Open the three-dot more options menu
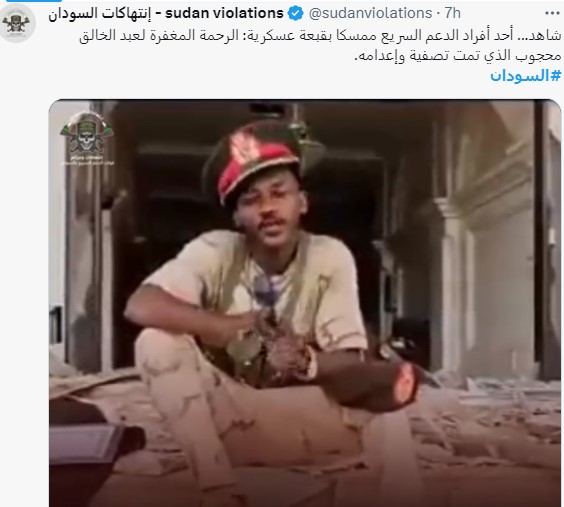The height and width of the screenshot is (507, 564). click(x=552, y=14)
